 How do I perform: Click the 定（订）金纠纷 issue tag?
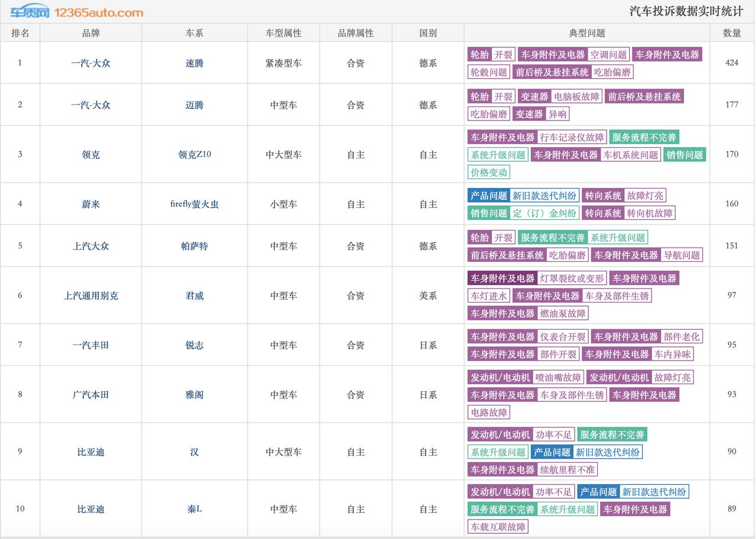point(545,213)
